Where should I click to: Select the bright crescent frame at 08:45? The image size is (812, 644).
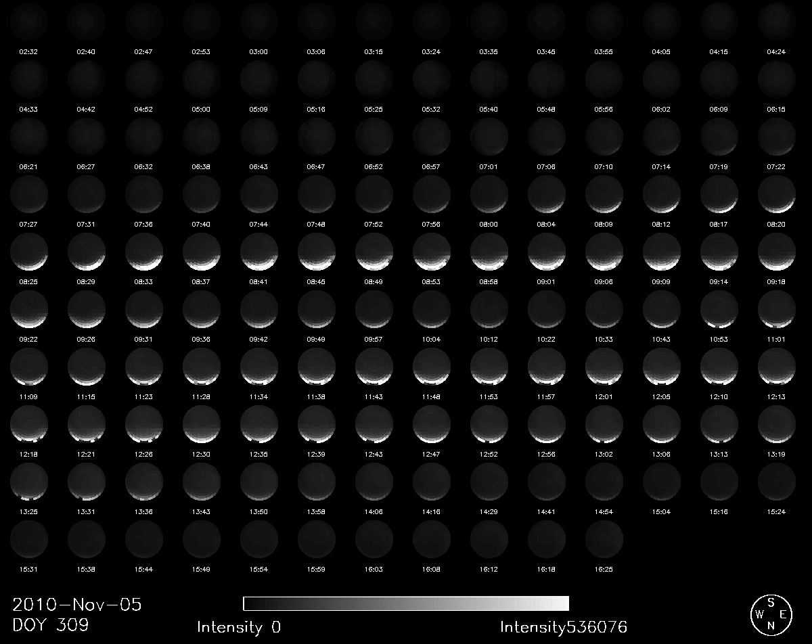(317, 251)
